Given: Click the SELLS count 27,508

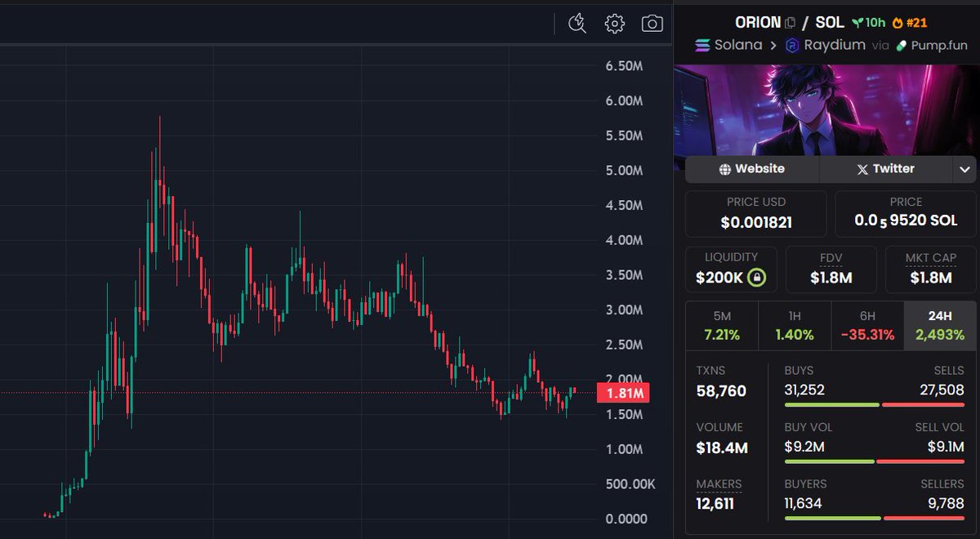Looking at the screenshot, I should [x=942, y=390].
